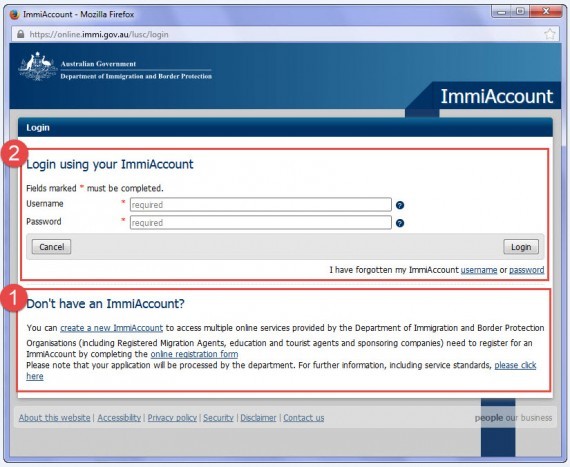Click the 'people our business' footer text
The image size is (570, 467).
[x=513, y=418]
